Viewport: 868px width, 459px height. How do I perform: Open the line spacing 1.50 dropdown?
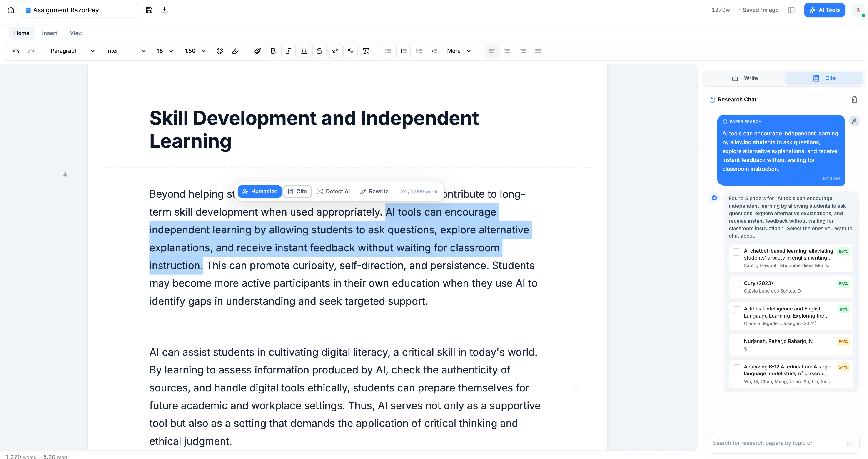point(195,51)
